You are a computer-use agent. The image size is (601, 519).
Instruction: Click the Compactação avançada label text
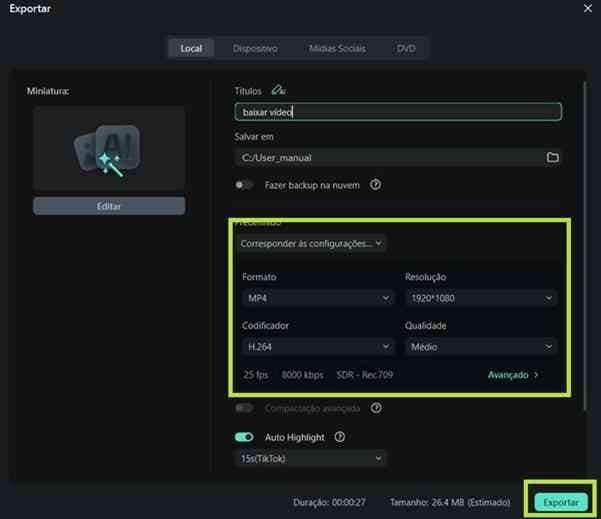coord(312,408)
